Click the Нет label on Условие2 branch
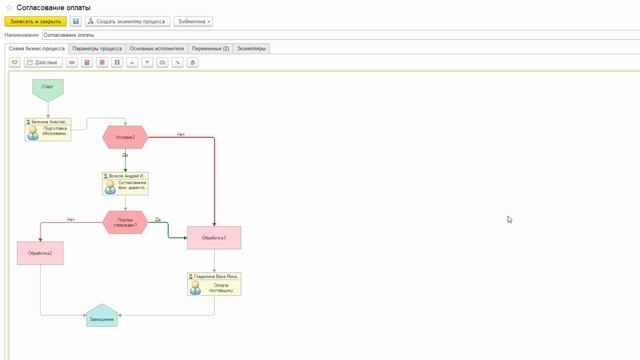This screenshot has height=360, width=640. point(181,134)
